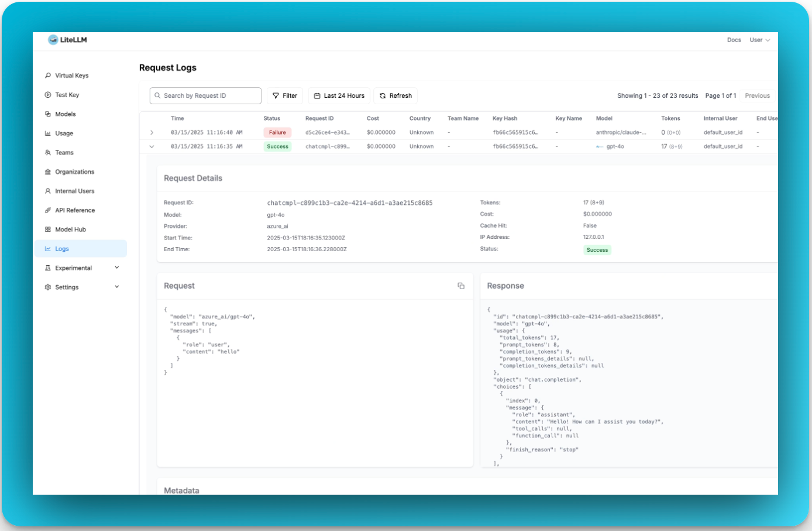Screen dimensions: 812x531
Task: Open the Test Key page
Action: [67, 95]
